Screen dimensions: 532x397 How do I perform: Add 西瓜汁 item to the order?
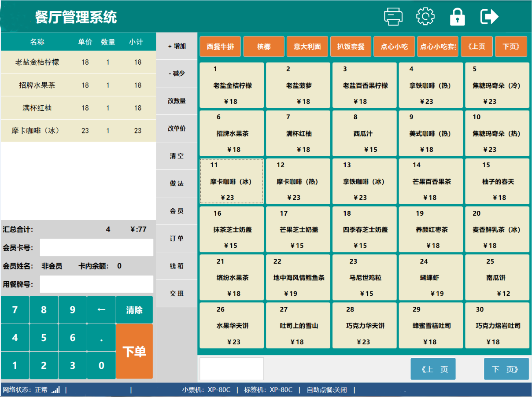click(364, 133)
